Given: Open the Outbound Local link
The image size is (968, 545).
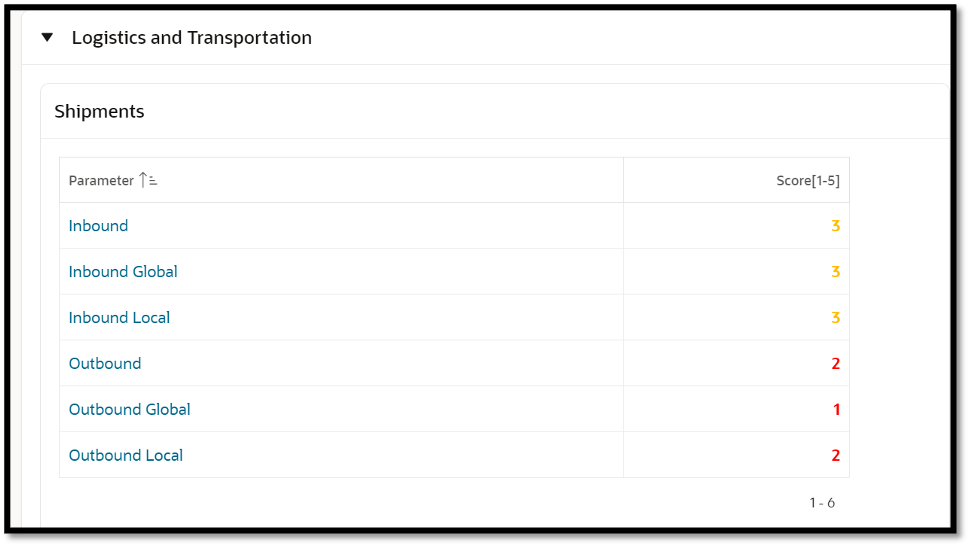Looking at the screenshot, I should [x=126, y=456].
